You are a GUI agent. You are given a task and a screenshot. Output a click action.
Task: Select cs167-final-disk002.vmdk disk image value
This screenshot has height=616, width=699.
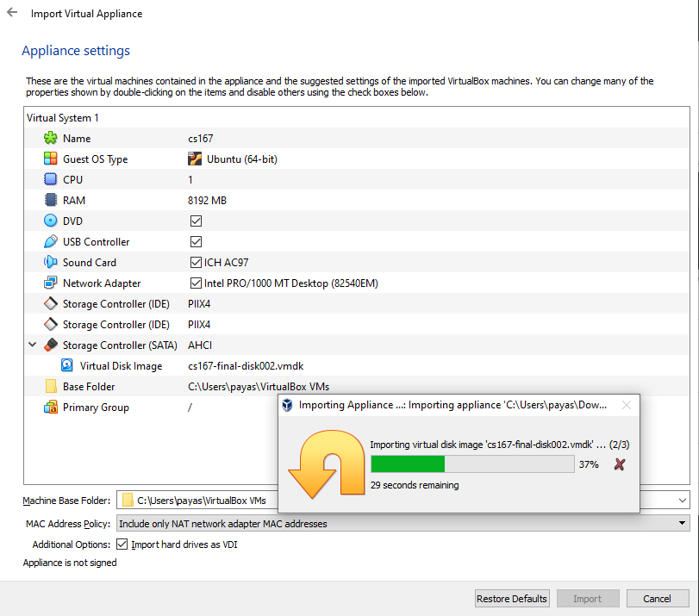click(x=246, y=366)
